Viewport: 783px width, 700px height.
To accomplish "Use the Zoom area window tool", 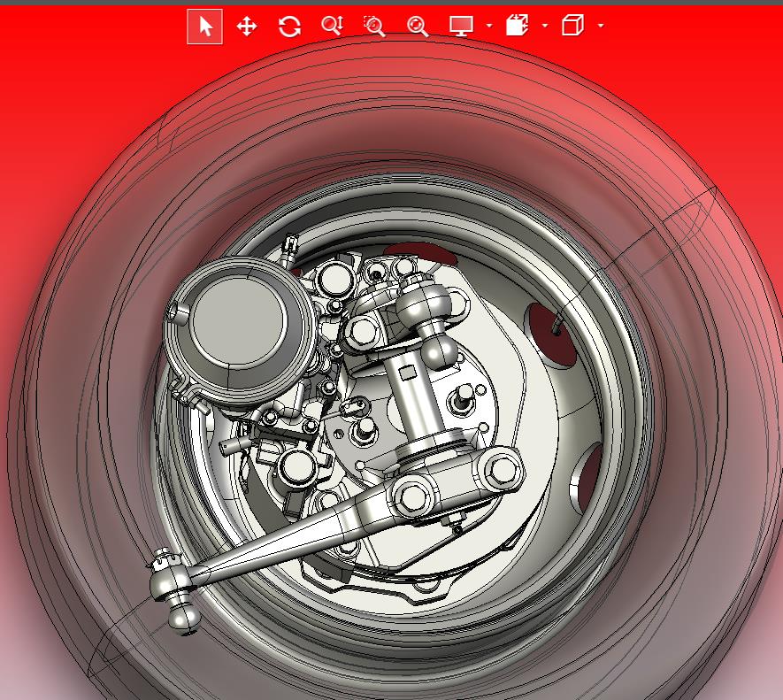I will point(374,26).
